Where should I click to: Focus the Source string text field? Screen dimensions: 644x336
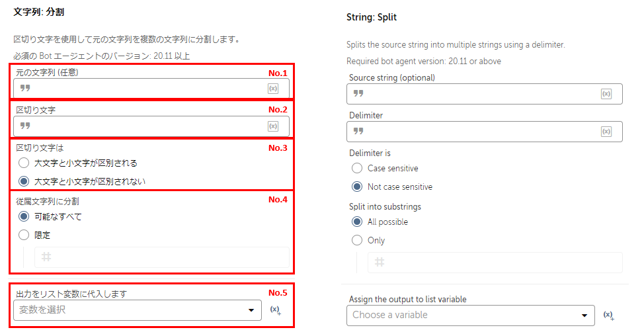point(484,94)
